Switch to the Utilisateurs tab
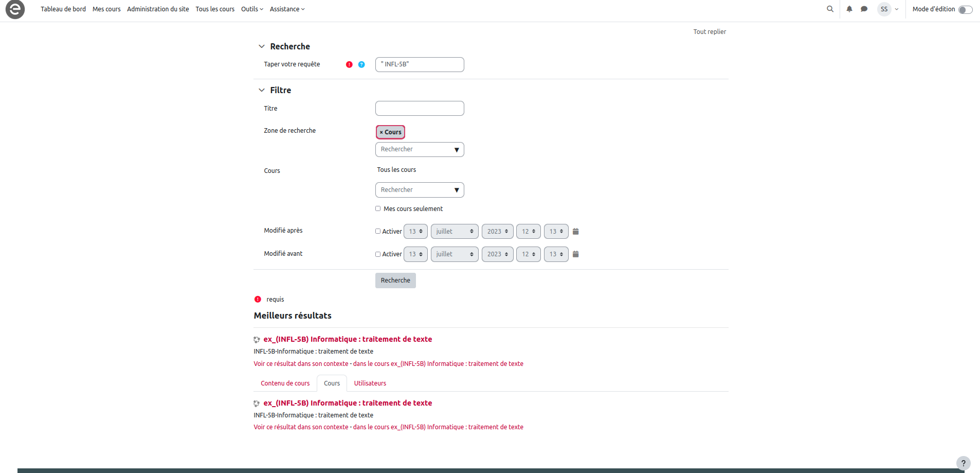The image size is (980, 473). click(x=370, y=383)
